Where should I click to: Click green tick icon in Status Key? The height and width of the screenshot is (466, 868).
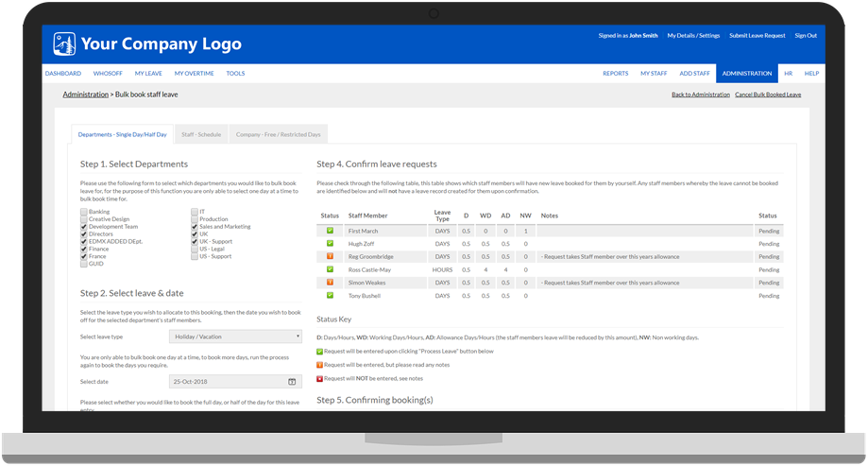(319, 352)
